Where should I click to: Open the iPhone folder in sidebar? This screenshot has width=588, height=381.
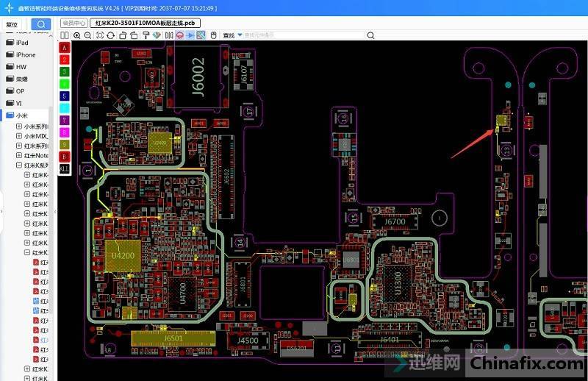point(25,54)
